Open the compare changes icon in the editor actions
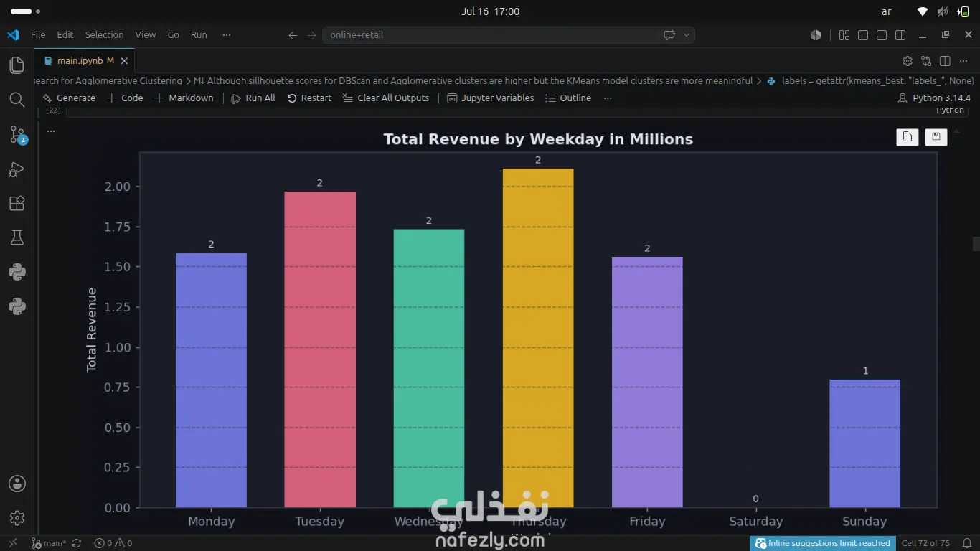 point(926,61)
